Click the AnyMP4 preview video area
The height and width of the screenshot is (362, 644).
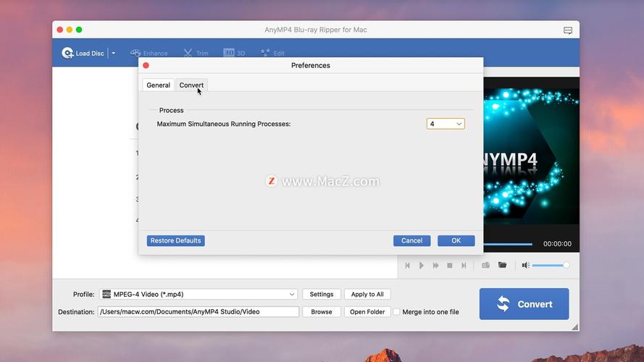click(x=532, y=156)
